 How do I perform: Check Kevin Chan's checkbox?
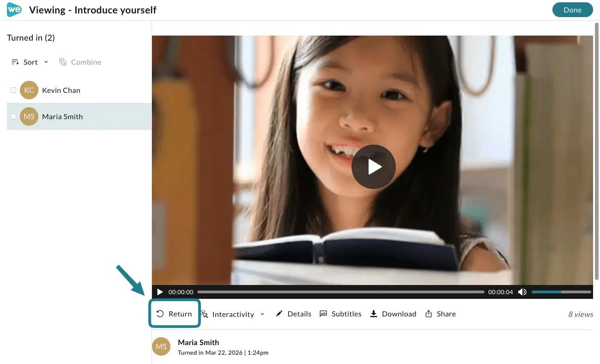13,90
